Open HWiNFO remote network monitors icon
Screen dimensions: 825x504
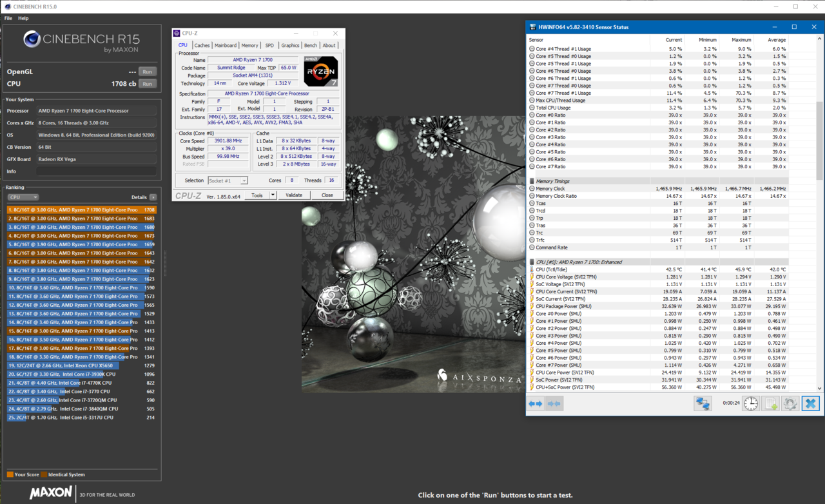point(702,403)
